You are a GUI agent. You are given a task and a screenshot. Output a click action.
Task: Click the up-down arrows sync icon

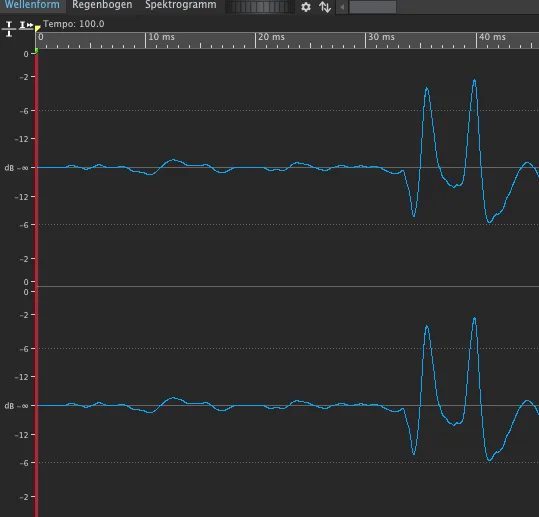click(x=325, y=7)
